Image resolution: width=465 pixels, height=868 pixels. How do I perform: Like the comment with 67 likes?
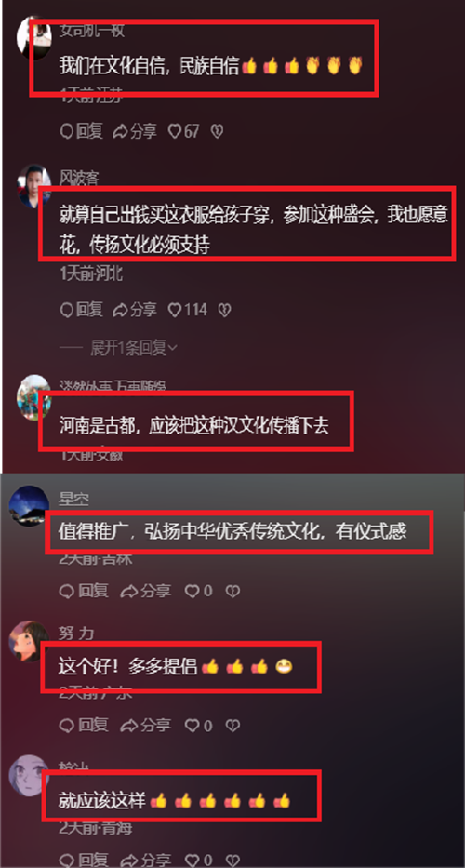pos(184,131)
